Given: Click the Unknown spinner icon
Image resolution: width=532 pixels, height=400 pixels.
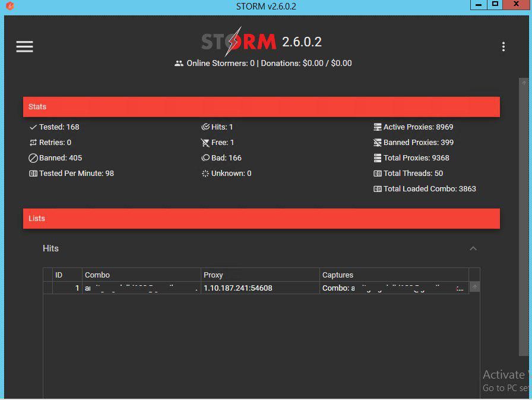Looking at the screenshot, I should point(205,174).
